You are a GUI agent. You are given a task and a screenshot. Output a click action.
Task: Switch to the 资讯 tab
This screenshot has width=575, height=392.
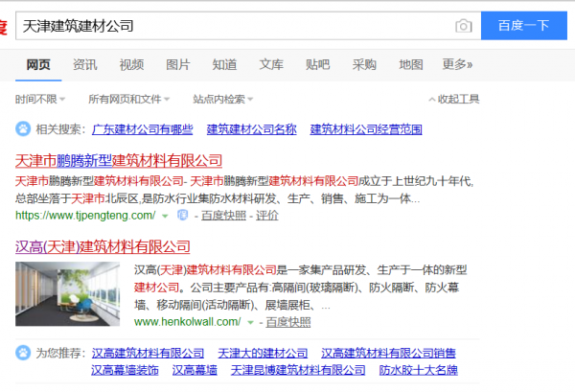pyautogui.click(x=85, y=65)
